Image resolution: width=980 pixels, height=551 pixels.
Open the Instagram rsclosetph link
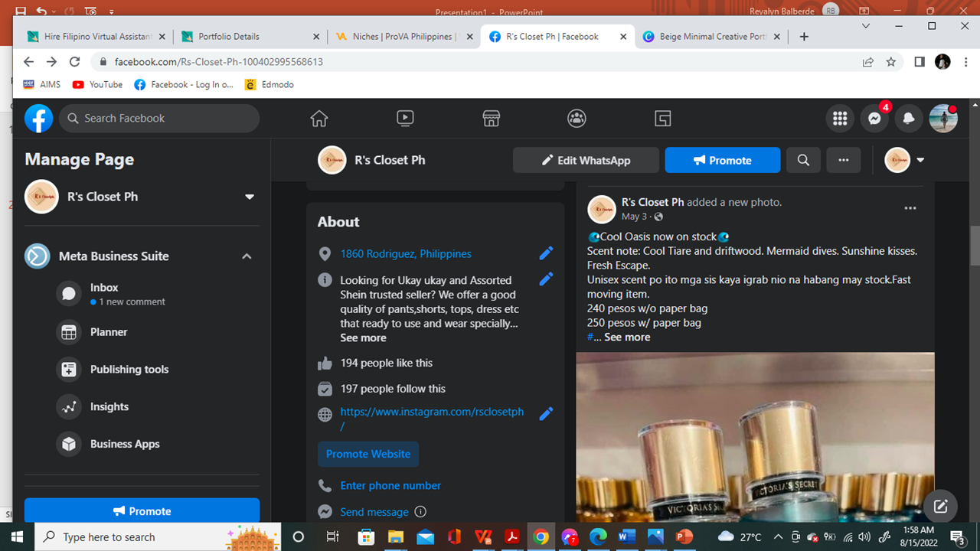click(432, 419)
